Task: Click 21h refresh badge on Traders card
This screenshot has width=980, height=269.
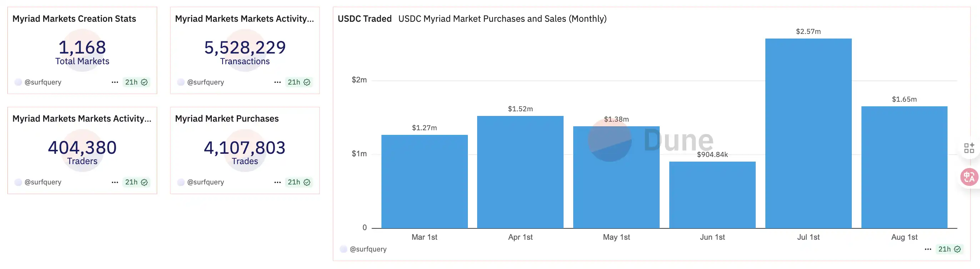Action: click(136, 182)
